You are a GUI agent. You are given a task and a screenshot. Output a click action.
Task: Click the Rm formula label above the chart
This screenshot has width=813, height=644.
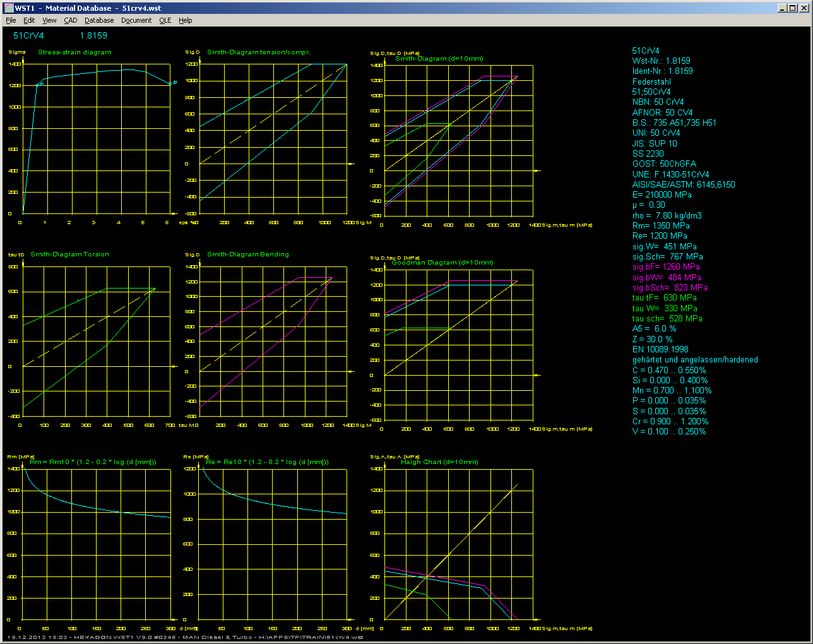click(93, 462)
